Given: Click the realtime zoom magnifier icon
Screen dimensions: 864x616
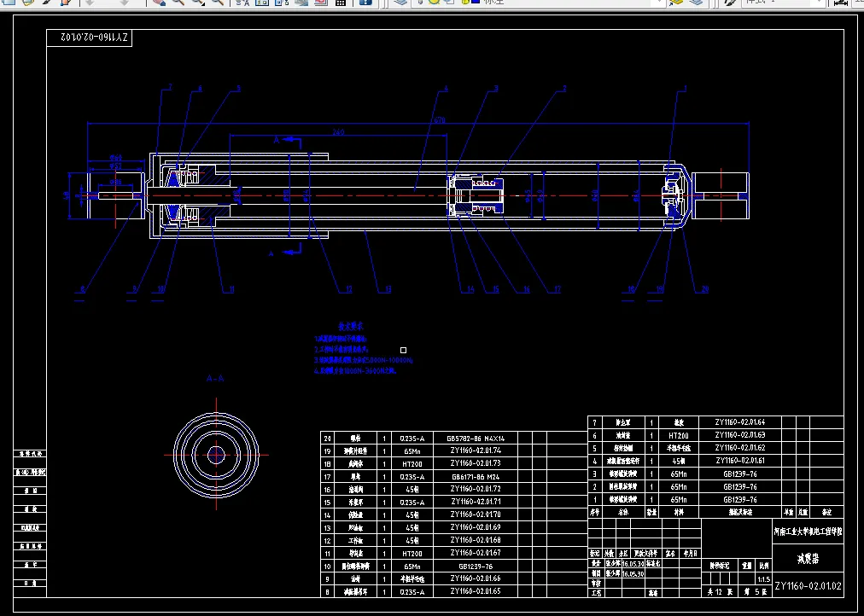Looking at the screenshot, I should click(x=179, y=3).
